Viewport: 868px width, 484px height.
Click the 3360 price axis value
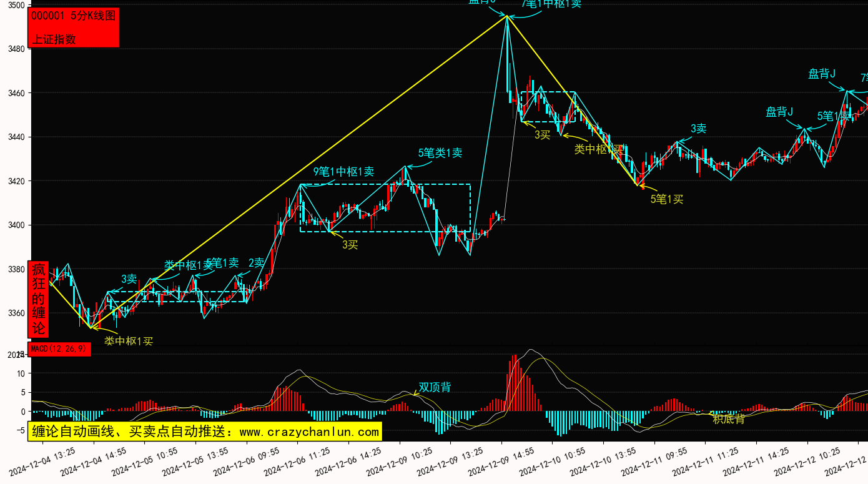coord(15,313)
